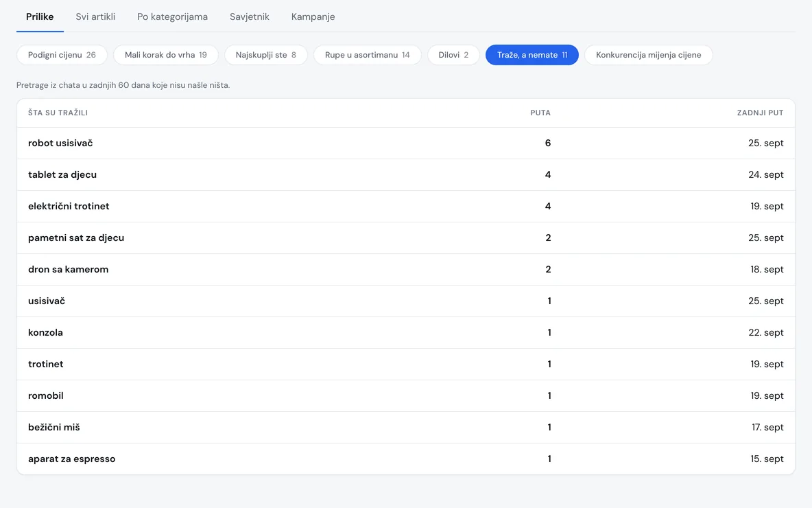Click the dron sa kamerom search term

tap(69, 270)
